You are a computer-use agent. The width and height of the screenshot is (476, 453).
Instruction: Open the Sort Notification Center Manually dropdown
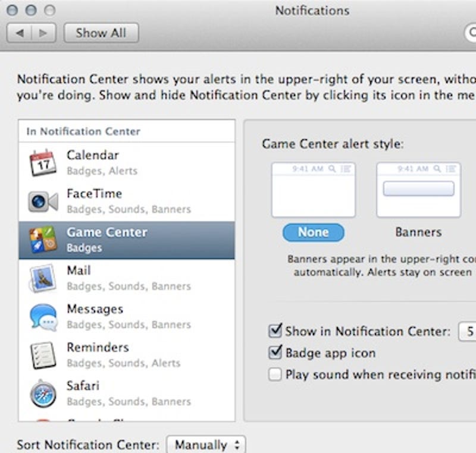[x=206, y=445]
